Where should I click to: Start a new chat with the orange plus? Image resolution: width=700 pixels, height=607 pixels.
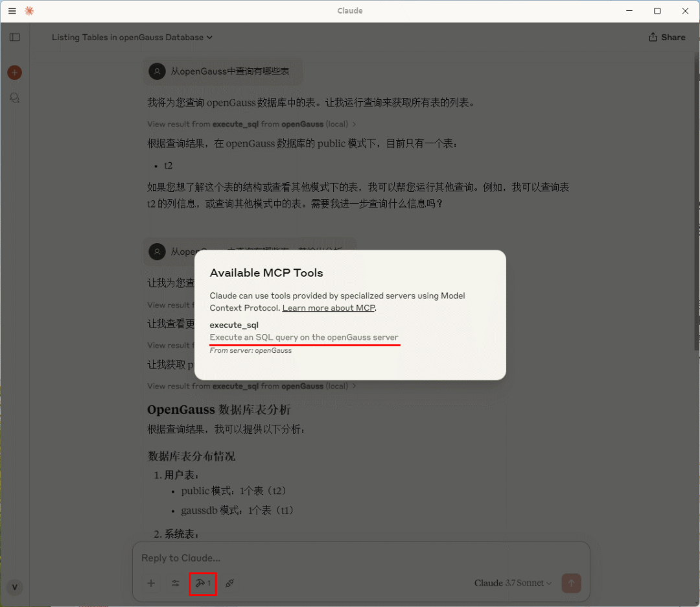coord(14,72)
